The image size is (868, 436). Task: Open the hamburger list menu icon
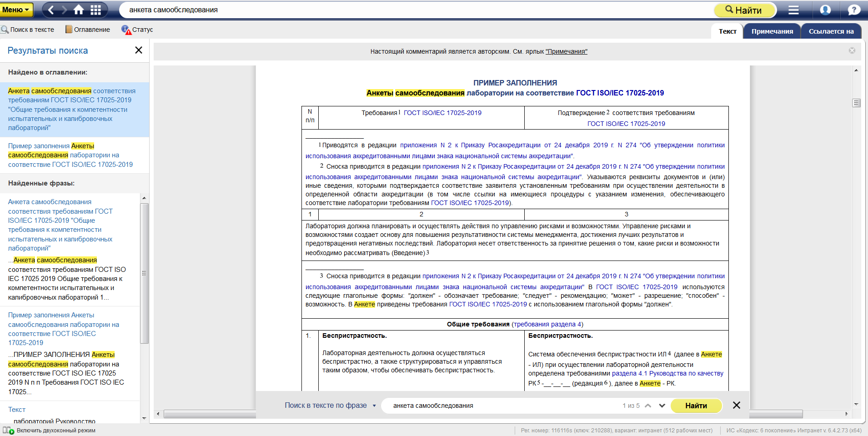coord(793,10)
